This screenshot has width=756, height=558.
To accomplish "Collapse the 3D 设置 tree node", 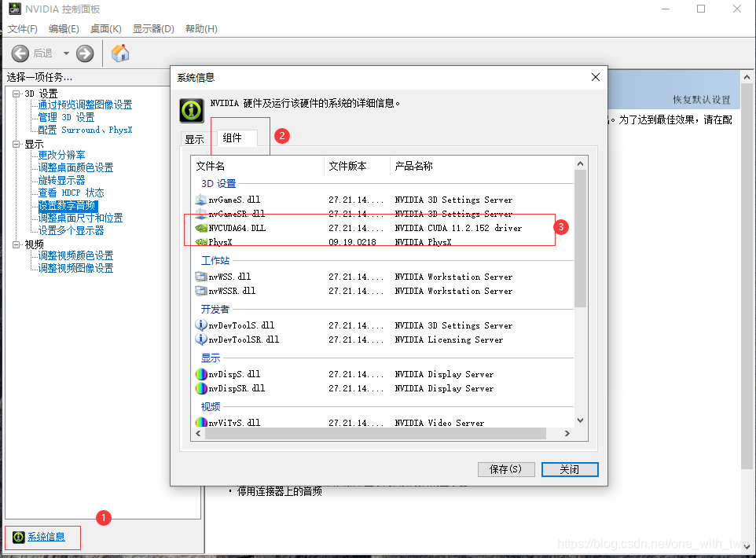I will (17, 94).
